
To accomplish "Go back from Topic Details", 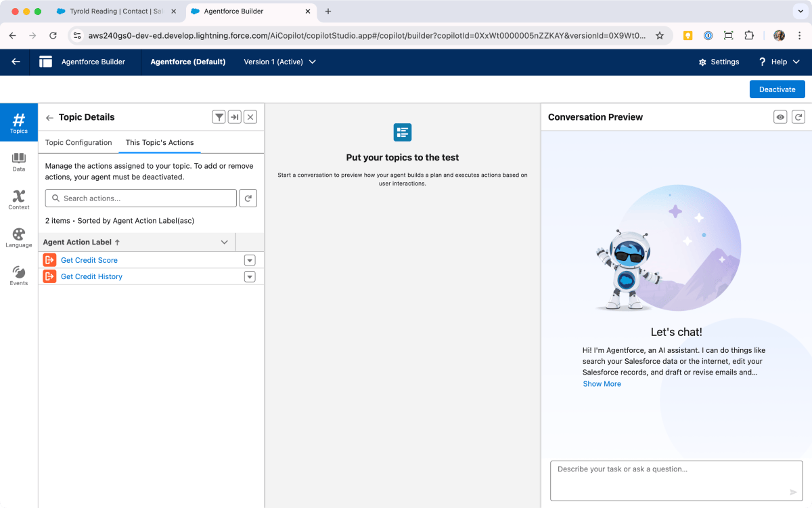I will [x=49, y=118].
